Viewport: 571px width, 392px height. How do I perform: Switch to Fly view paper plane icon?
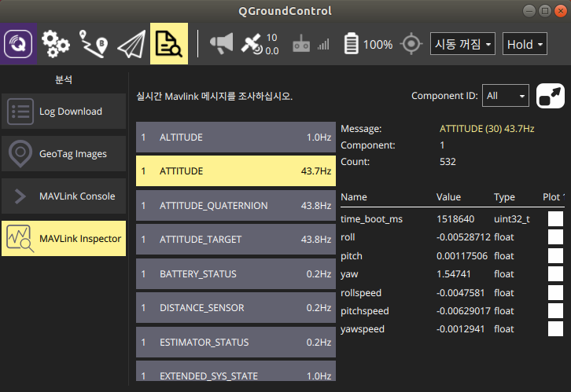pyautogui.click(x=131, y=44)
